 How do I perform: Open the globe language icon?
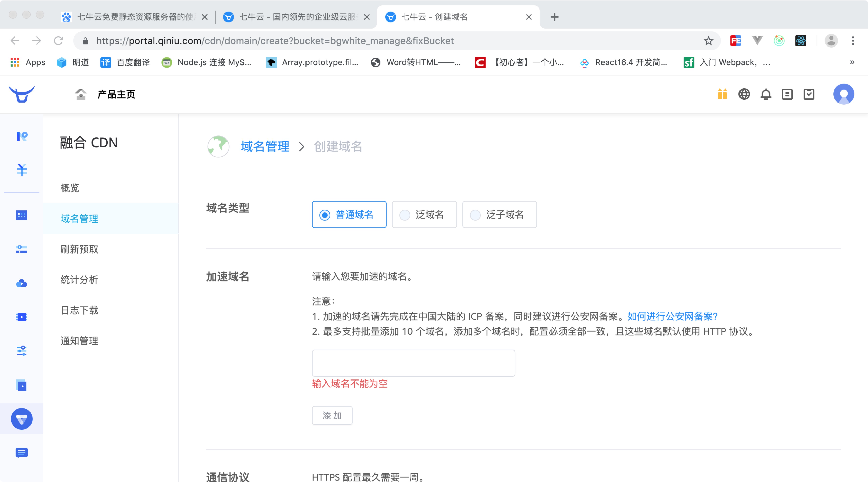point(744,94)
